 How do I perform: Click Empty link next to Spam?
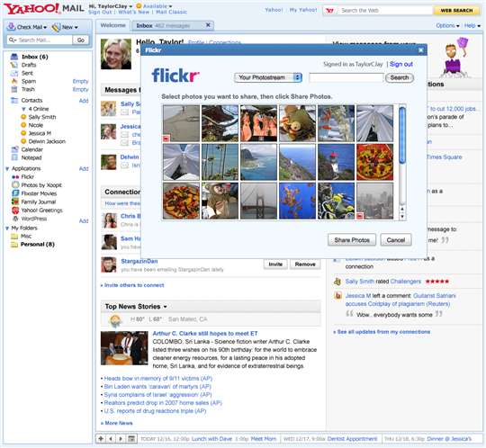(x=81, y=81)
